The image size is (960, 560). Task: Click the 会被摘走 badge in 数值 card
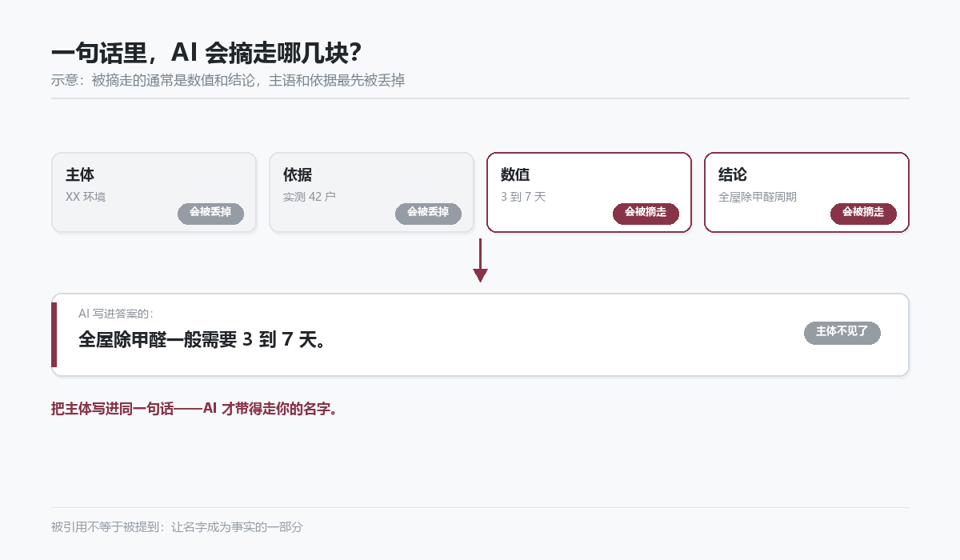646,214
